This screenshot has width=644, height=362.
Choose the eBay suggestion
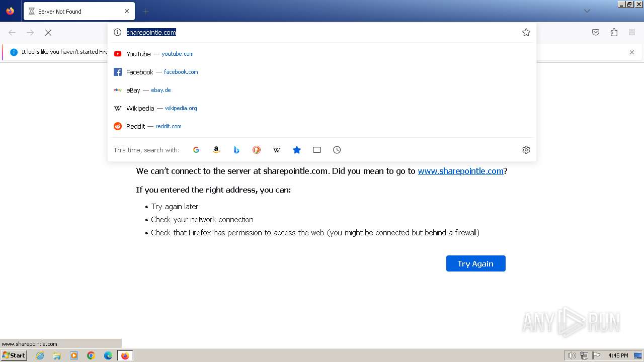click(322, 90)
